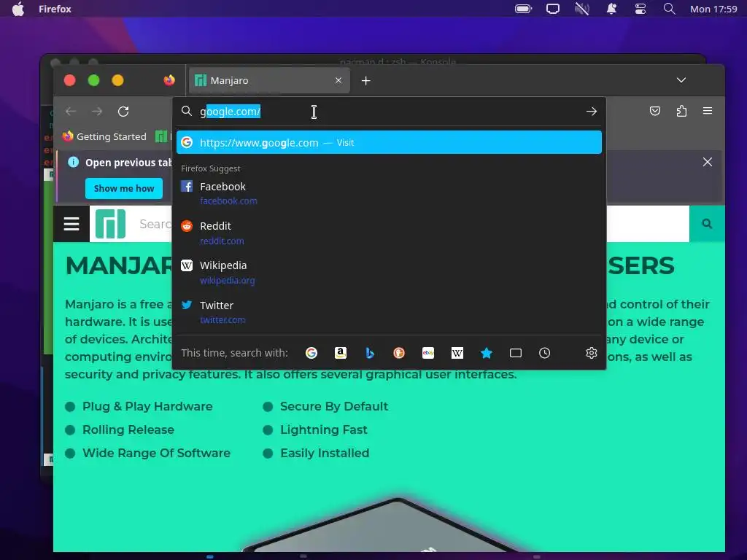Close the Manjaro tab
747x560 pixels.
338,80
